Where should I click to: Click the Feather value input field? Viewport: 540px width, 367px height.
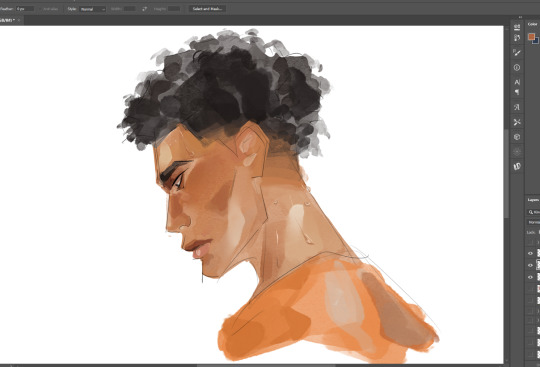(x=25, y=9)
